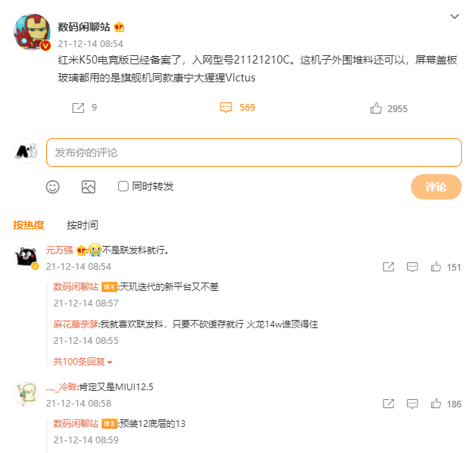Enable the 同时转发 checkbox

(123, 186)
